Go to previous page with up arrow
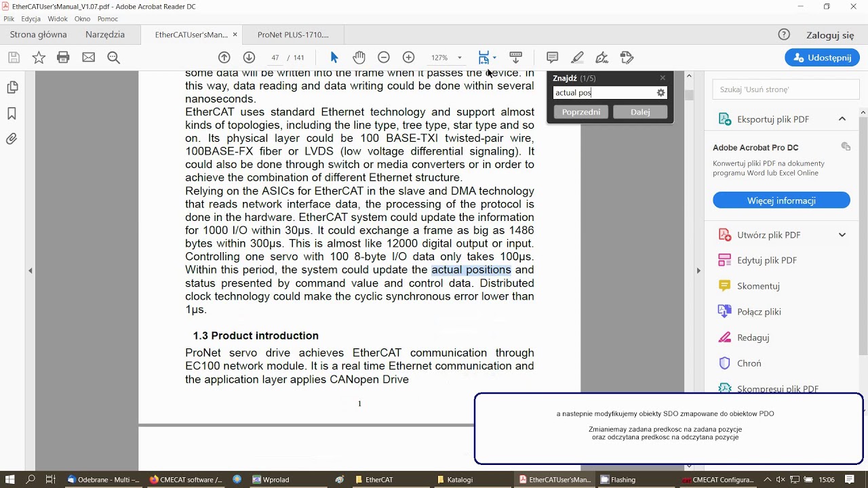The image size is (868, 488). pos(224,58)
